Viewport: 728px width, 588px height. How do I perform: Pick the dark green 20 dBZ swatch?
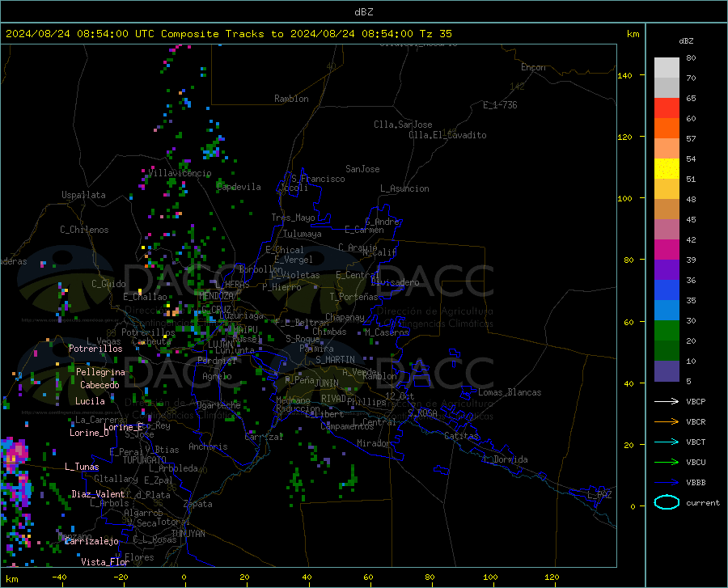pyautogui.click(x=667, y=351)
